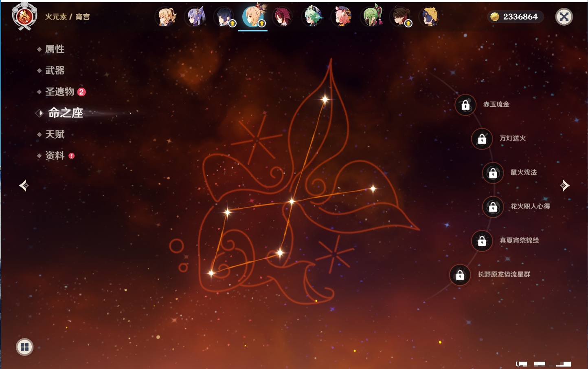Click the 长野原龙势流星群 constellation label
The width and height of the screenshot is (588, 369).
pyautogui.click(x=504, y=274)
